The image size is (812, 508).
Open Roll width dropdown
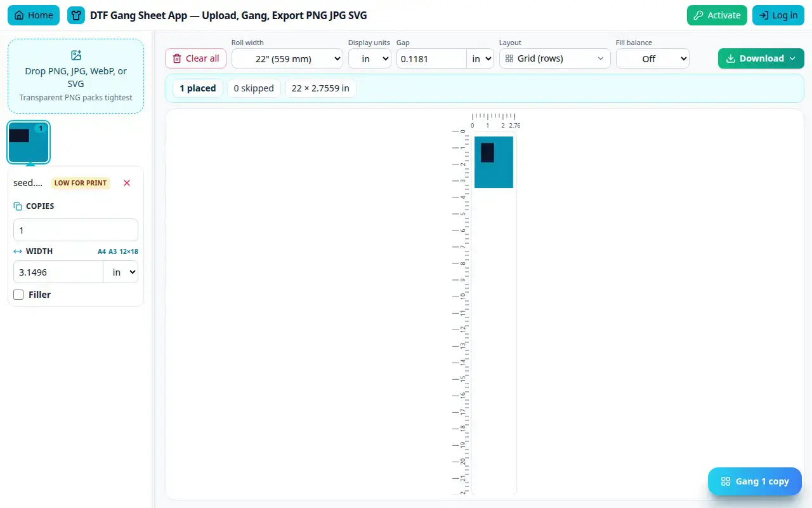[x=287, y=59]
